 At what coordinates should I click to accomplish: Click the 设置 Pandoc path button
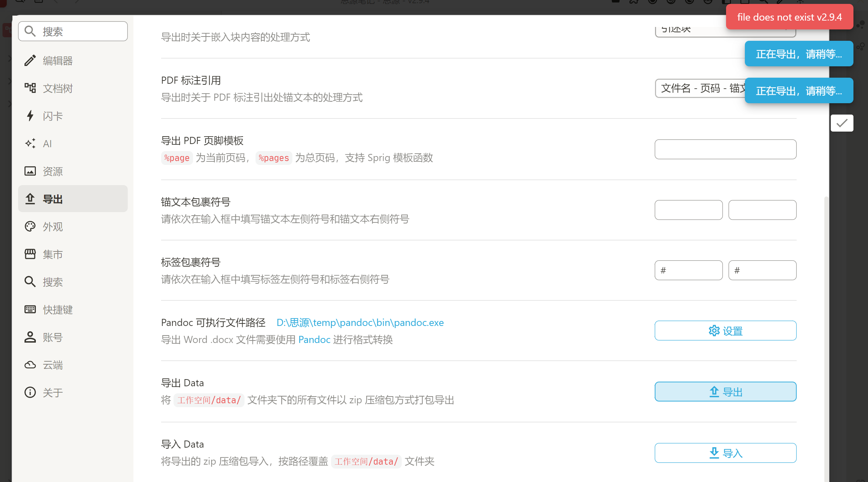tap(725, 331)
